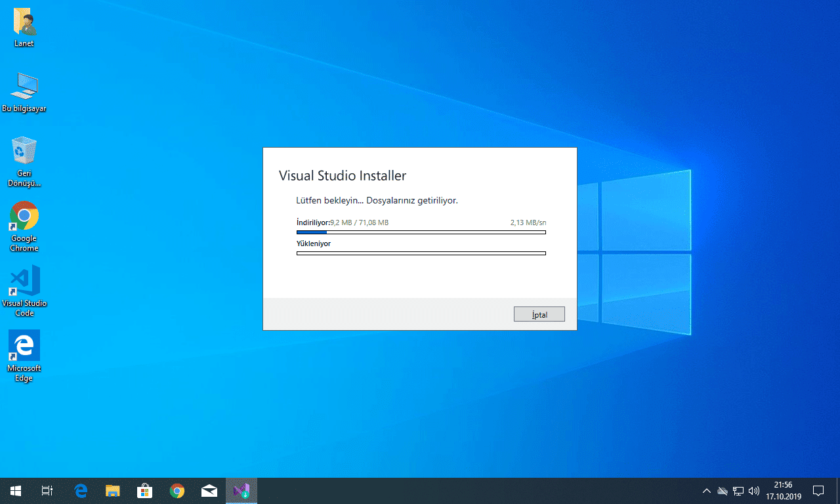The height and width of the screenshot is (504, 840).
Task: Open the Action Center notifications icon
Action: pyautogui.click(x=818, y=491)
